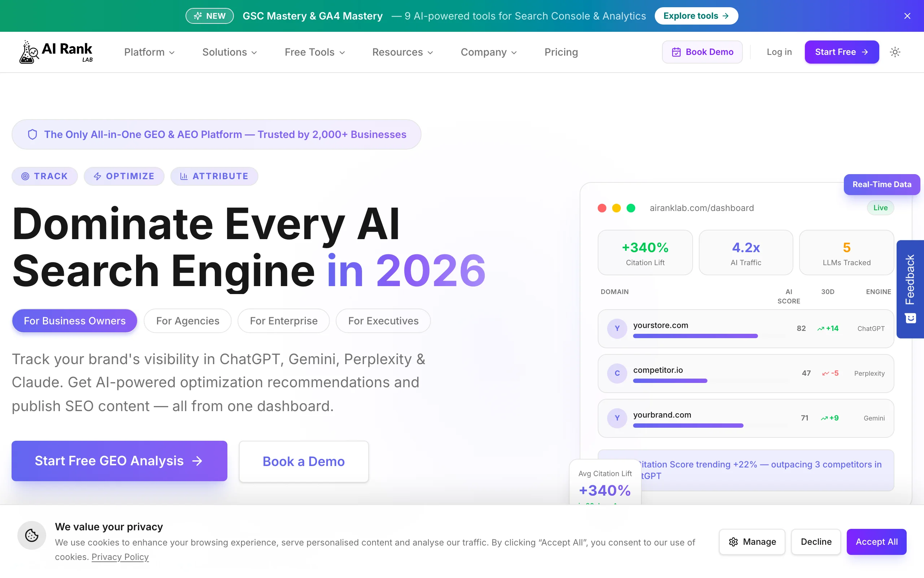Click the Book a Demo button
The height and width of the screenshot is (578, 924).
coord(304,461)
